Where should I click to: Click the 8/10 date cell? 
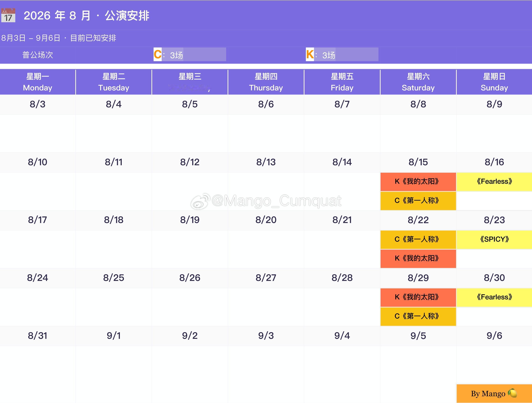pyautogui.click(x=38, y=162)
